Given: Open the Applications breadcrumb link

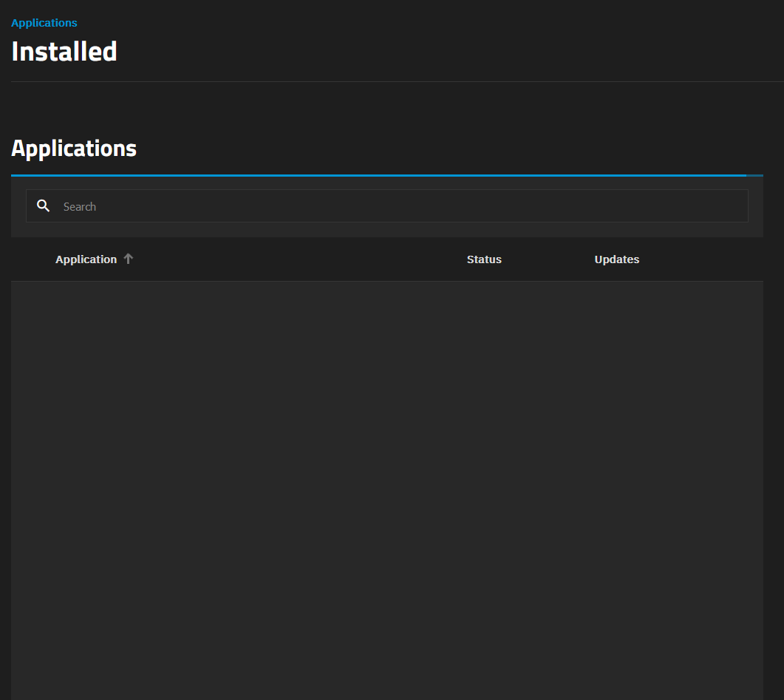Looking at the screenshot, I should 44,23.
